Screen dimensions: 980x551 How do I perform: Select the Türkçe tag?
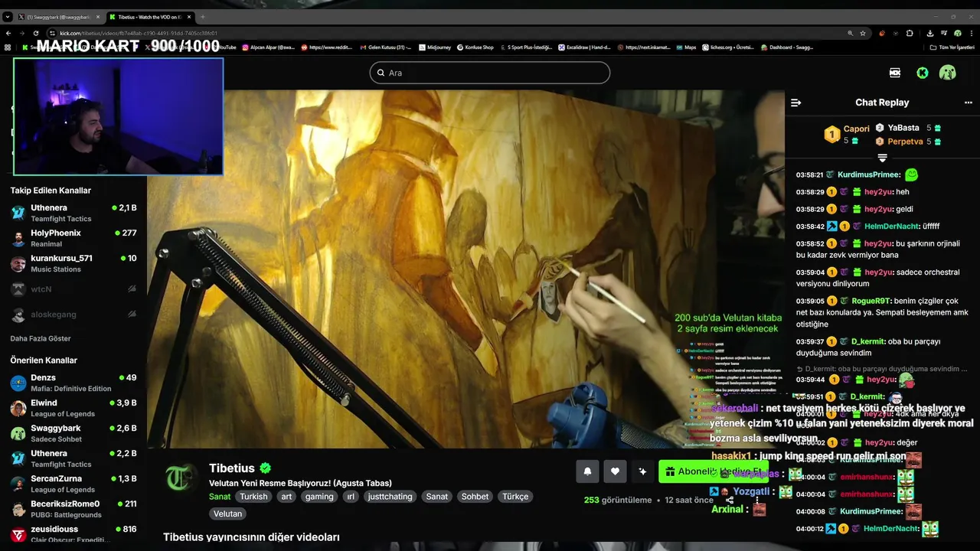[515, 497]
